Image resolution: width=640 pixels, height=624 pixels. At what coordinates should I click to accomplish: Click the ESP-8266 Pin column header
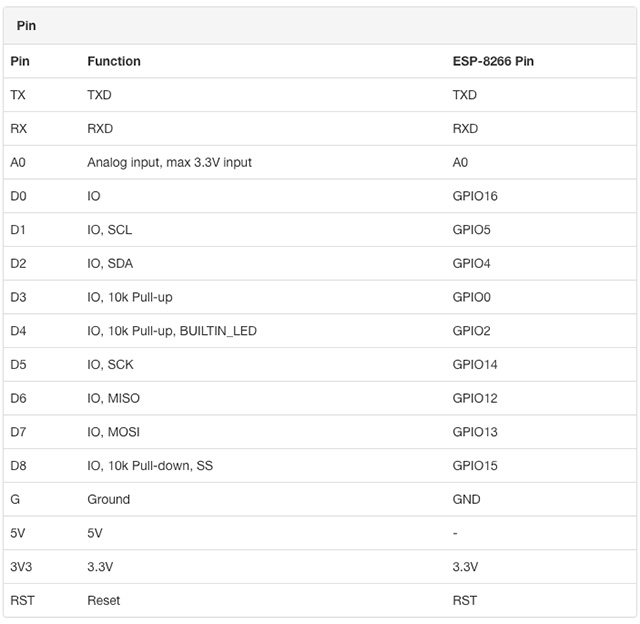(493, 61)
